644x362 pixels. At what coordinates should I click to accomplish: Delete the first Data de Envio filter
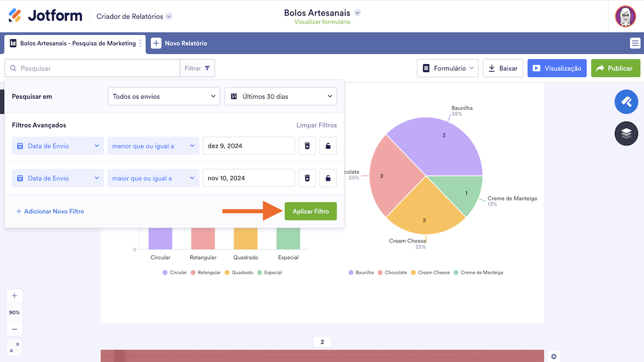coord(307,145)
